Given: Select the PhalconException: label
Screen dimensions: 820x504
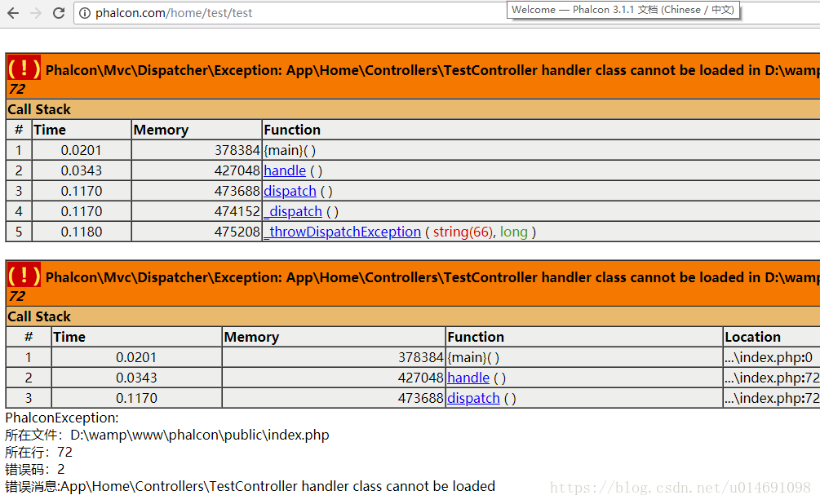Looking at the screenshot, I should 62,418.
